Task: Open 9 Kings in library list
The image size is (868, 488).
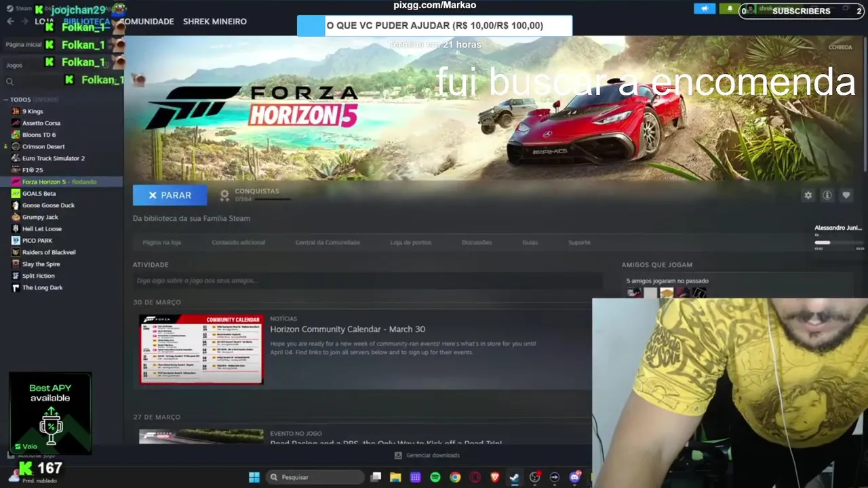Action: pos(33,111)
